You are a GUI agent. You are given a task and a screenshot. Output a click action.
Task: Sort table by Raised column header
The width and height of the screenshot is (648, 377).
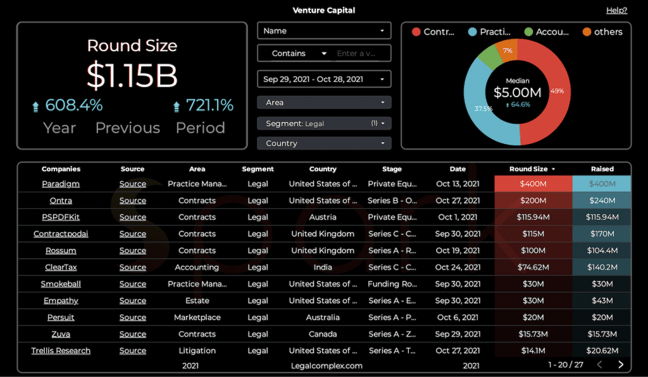pyautogui.click(x=602, y=169)
